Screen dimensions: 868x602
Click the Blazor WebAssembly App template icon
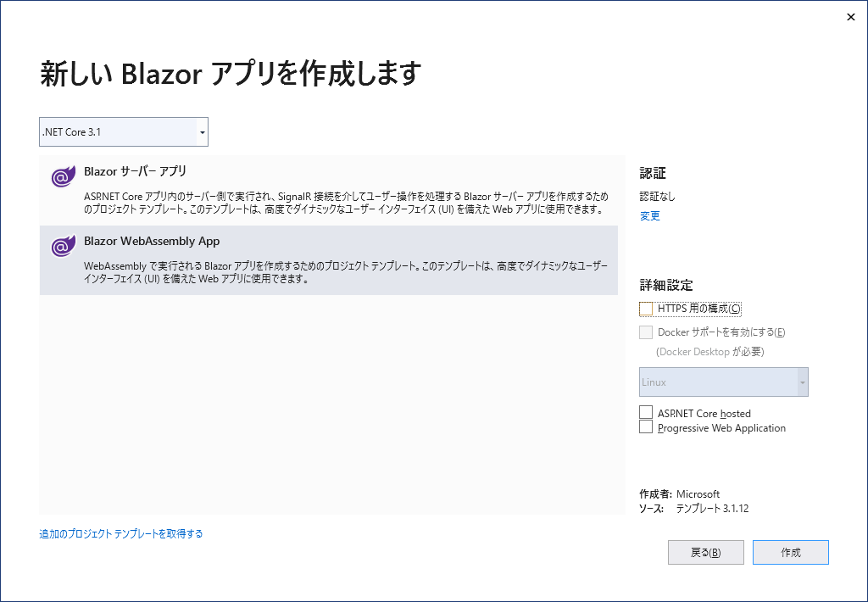point(63,247)
